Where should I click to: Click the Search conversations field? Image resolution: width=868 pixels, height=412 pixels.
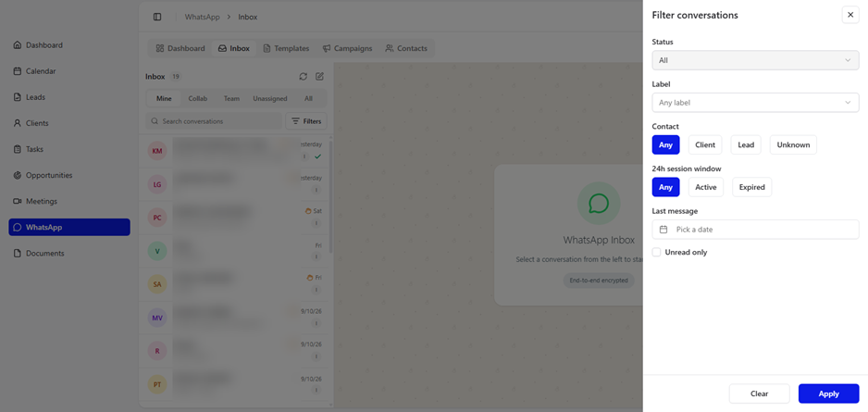click(x=214, y=120)
